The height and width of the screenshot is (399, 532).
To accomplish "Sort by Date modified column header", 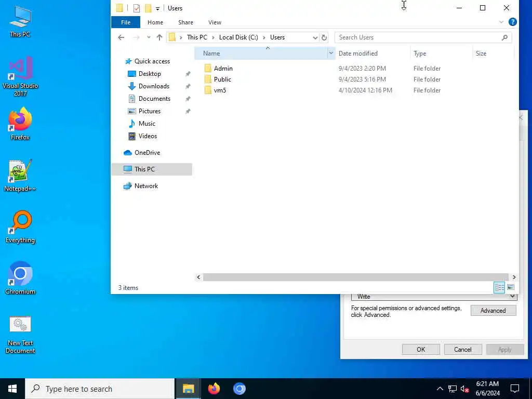I will tap(373, 54).
